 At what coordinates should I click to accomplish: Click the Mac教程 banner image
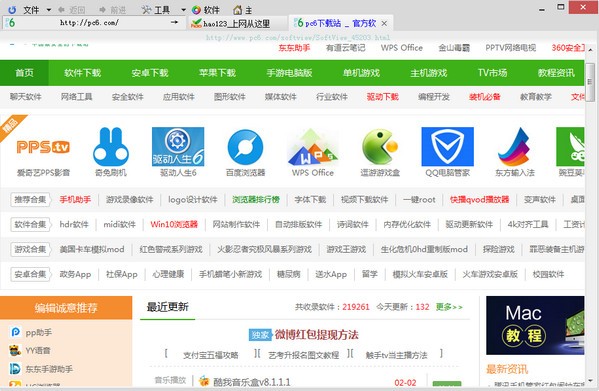(x=535, y=325)
